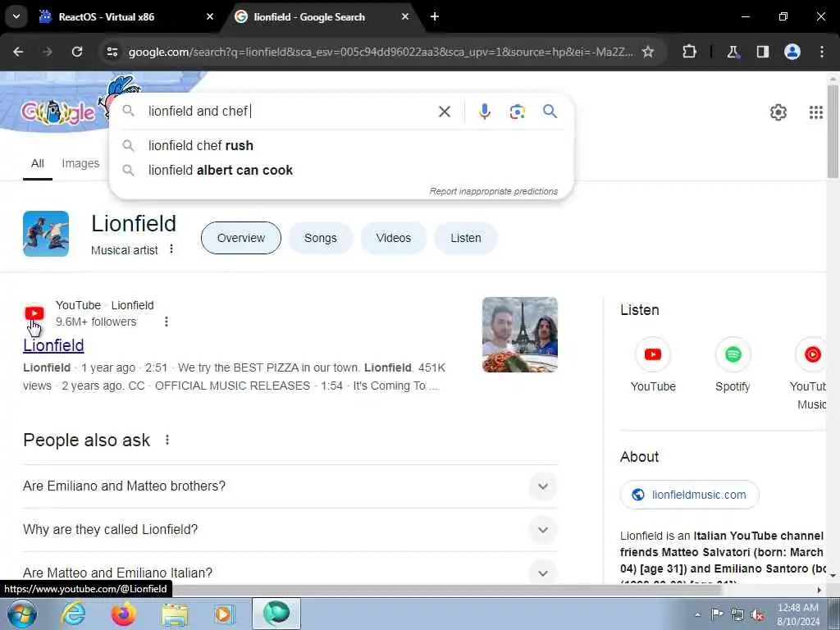
Task: Click YouTube favicon of Lionfield result
Action: click(x=34, y=313)
